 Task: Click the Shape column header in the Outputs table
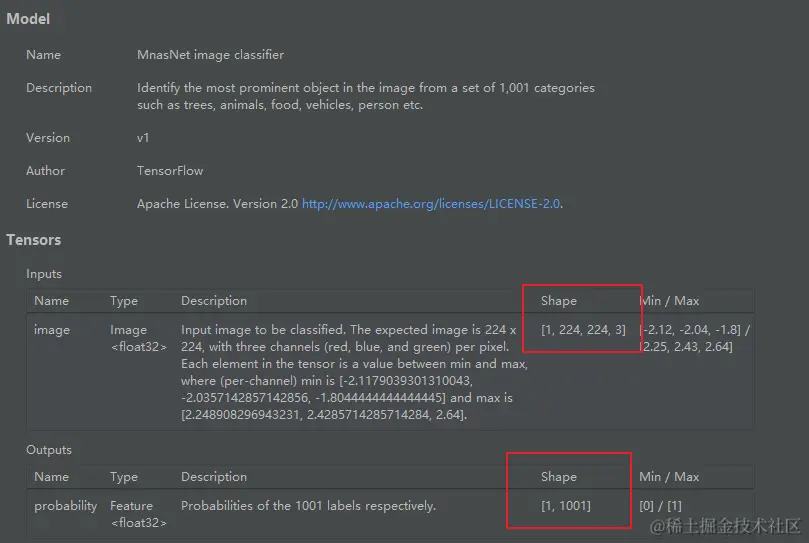[559, 477]
